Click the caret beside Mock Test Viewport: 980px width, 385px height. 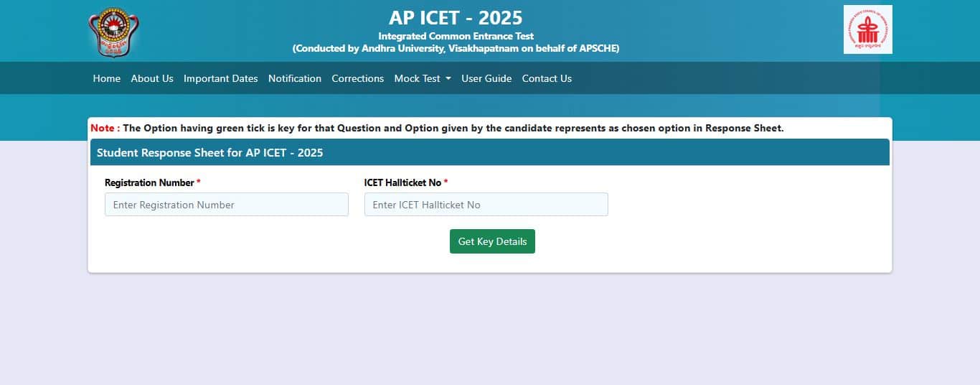[x=448, y=78]
